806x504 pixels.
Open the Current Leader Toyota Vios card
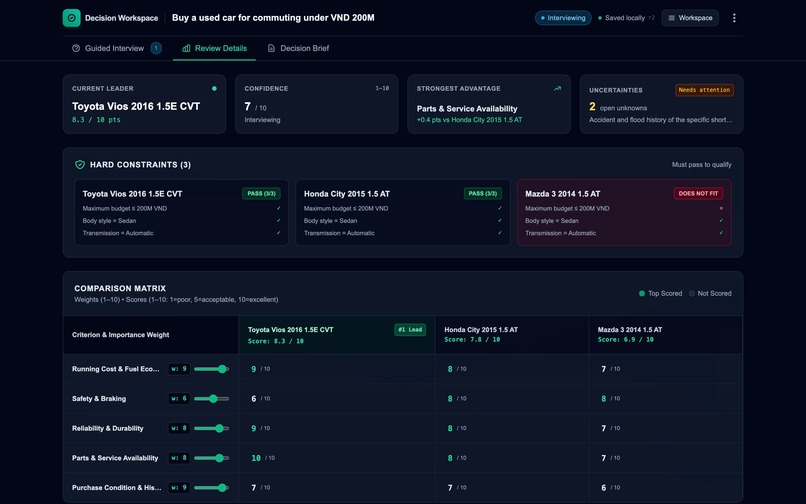(x=144, y=104)
